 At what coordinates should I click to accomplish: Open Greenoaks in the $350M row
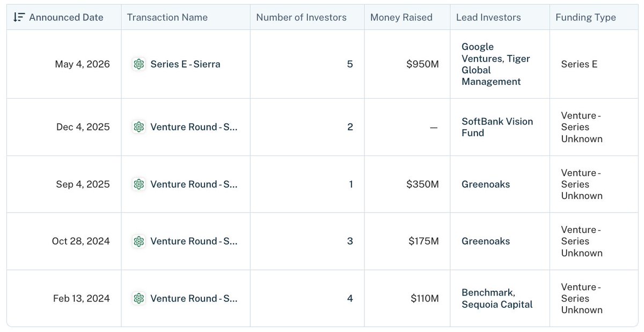(486, 185)
